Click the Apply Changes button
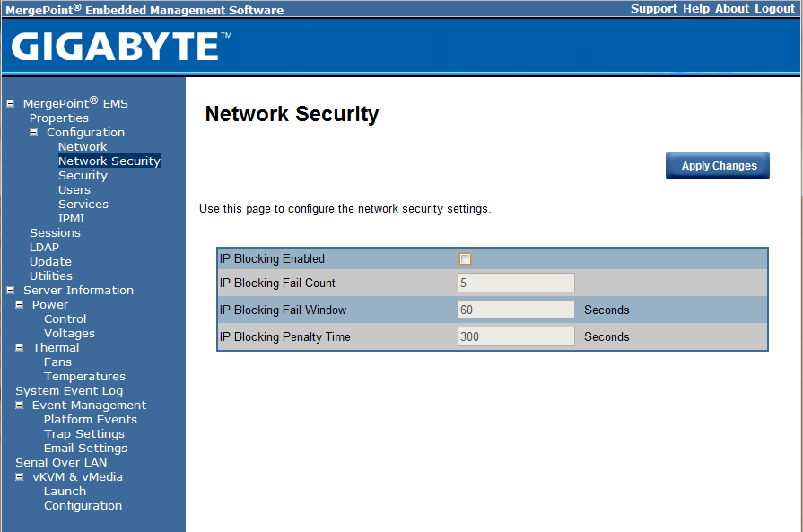The image size is (803, 532). point(718,165)
